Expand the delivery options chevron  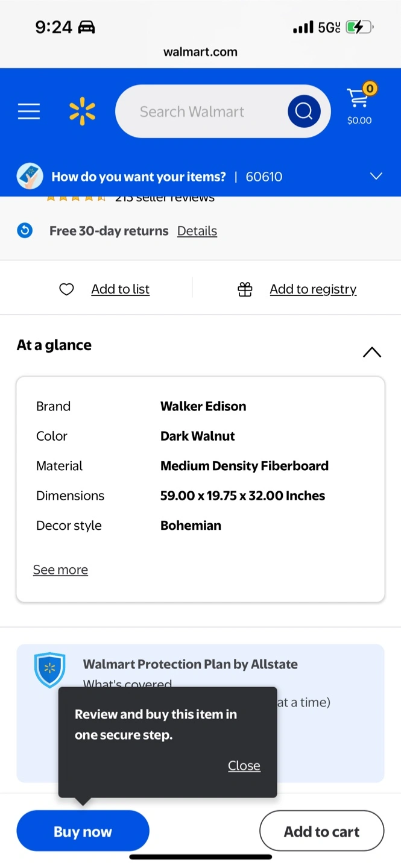point(376,176)
